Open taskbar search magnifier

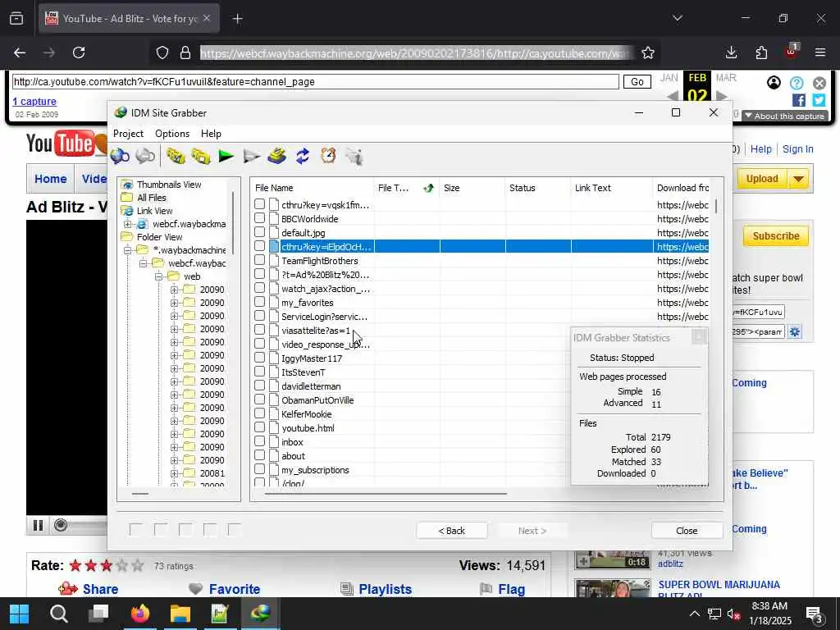(x=59, y=614)
